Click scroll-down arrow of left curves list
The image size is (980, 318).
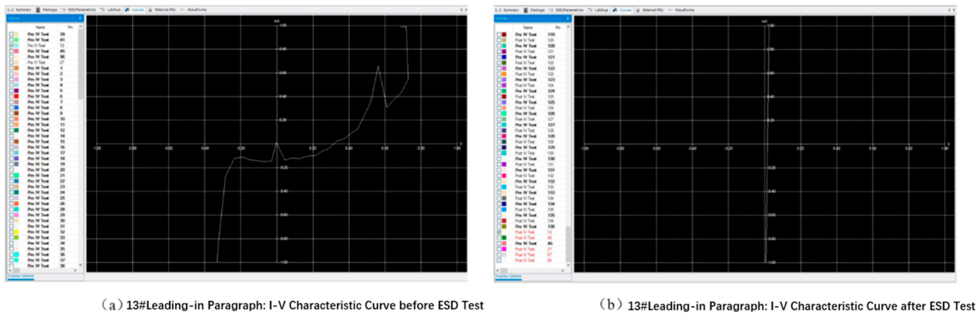click(80, 265)
